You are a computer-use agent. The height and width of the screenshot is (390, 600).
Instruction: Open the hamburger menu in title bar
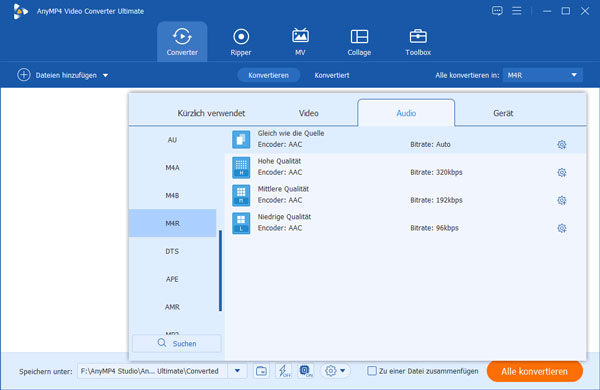click(x=517, y=11)
